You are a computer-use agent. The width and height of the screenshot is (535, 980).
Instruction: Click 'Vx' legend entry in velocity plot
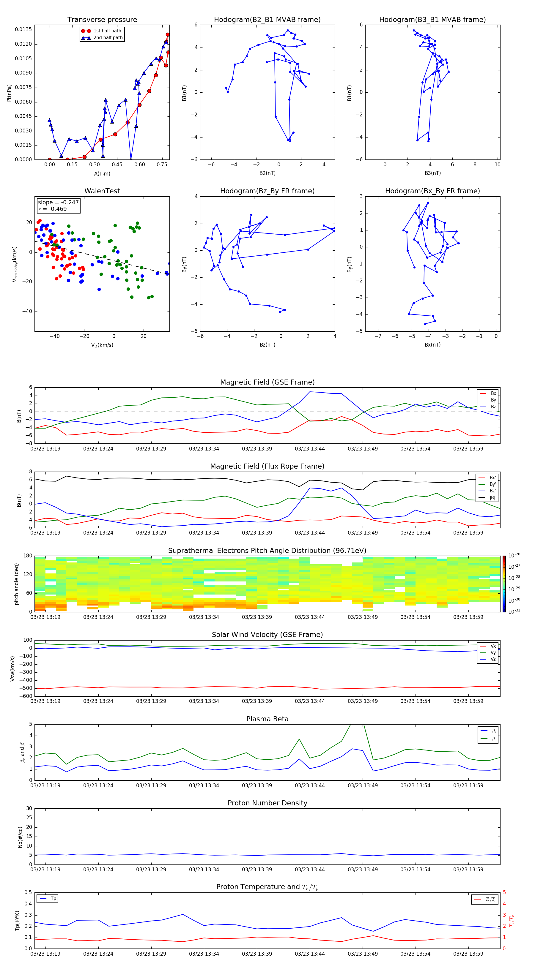(488, 646)
